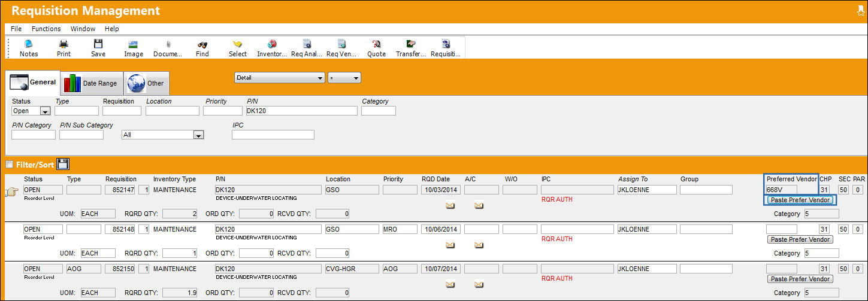868x301 pixels.
Task: Click first envelope icon in requisition 852150 row
Action: [450, 284]
